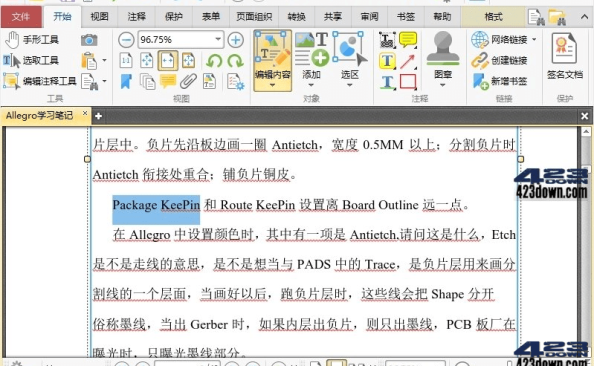Switch to the 书签 ribbon tab

[405, 17]
